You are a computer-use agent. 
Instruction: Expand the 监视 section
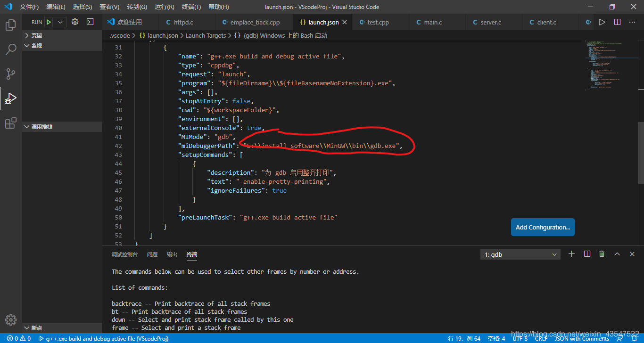click(62, 46)
